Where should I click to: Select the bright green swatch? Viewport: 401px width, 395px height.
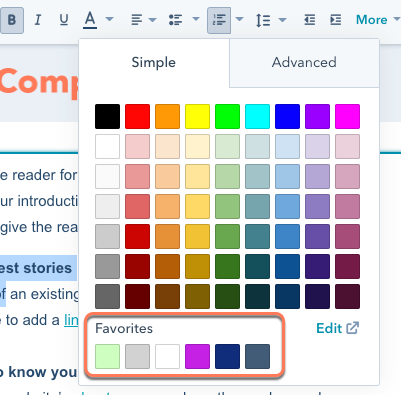227,116
